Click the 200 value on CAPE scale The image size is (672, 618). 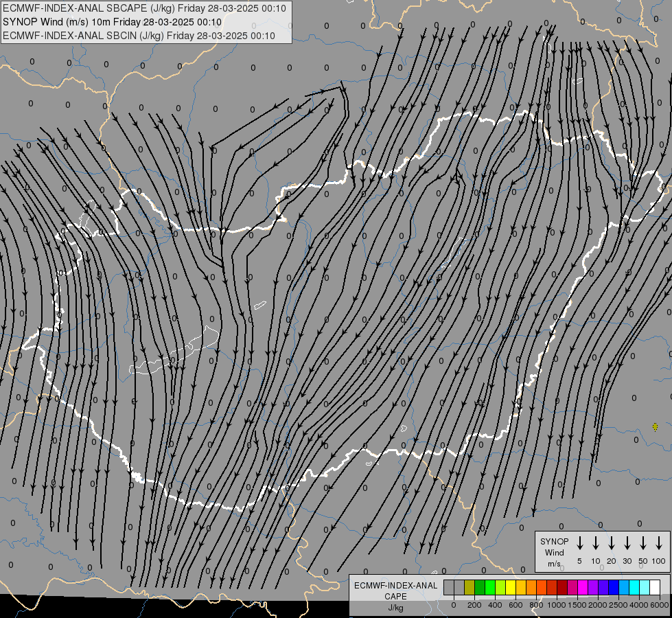point(474,605)
